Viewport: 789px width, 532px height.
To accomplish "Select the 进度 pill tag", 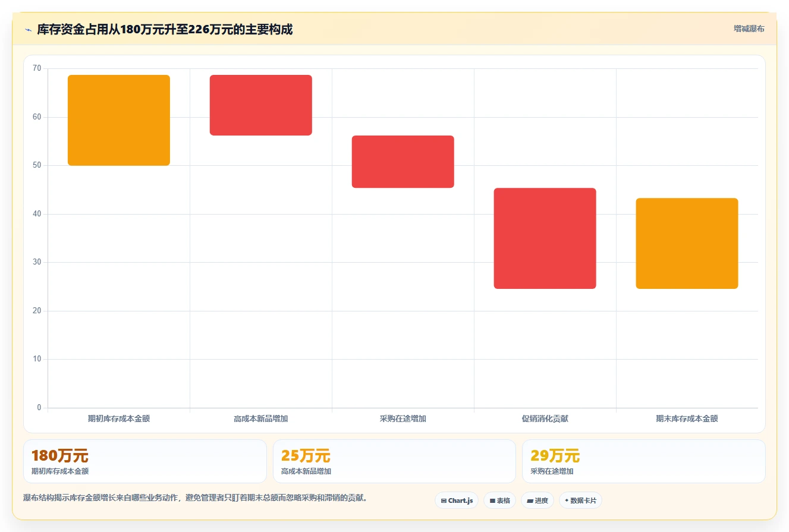I will pos(537,500).
